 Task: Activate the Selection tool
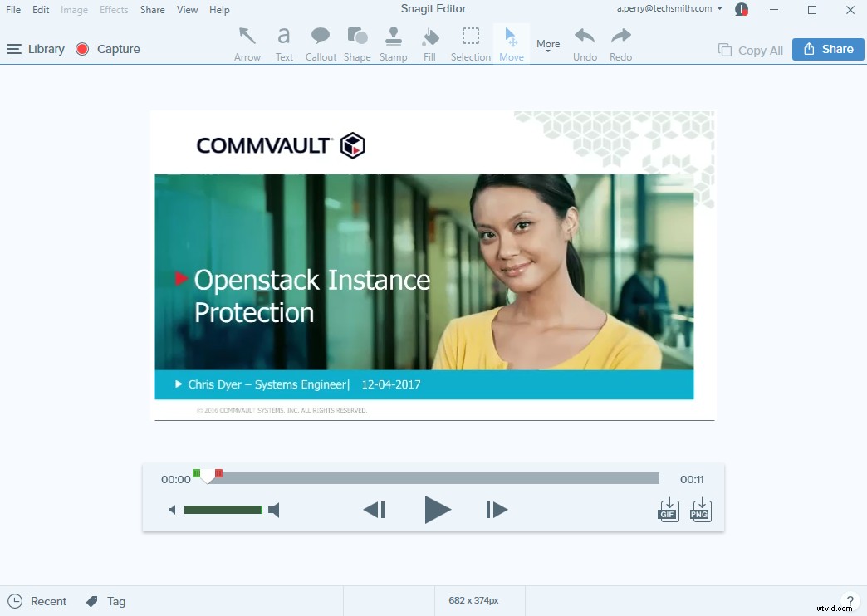click(470, 42)
